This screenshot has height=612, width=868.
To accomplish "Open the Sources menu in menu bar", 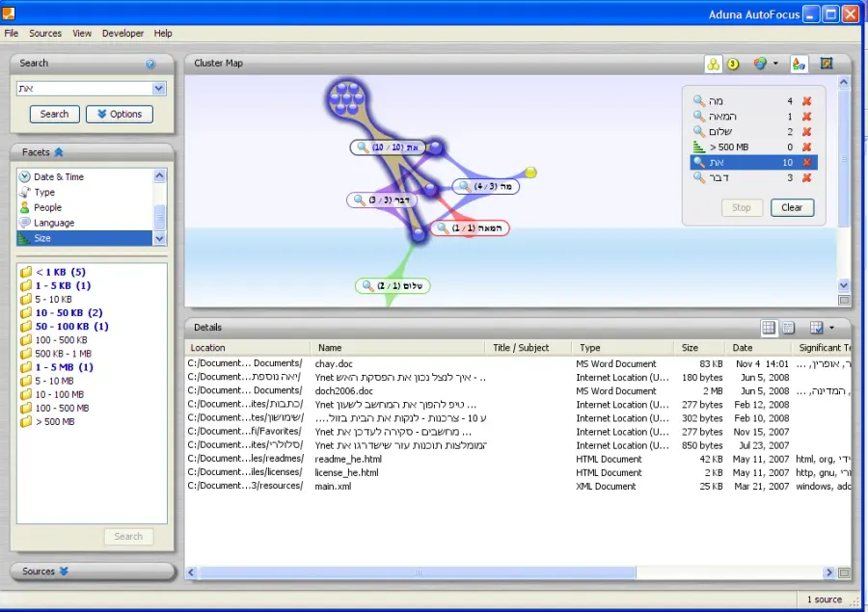I will point(45,33).
